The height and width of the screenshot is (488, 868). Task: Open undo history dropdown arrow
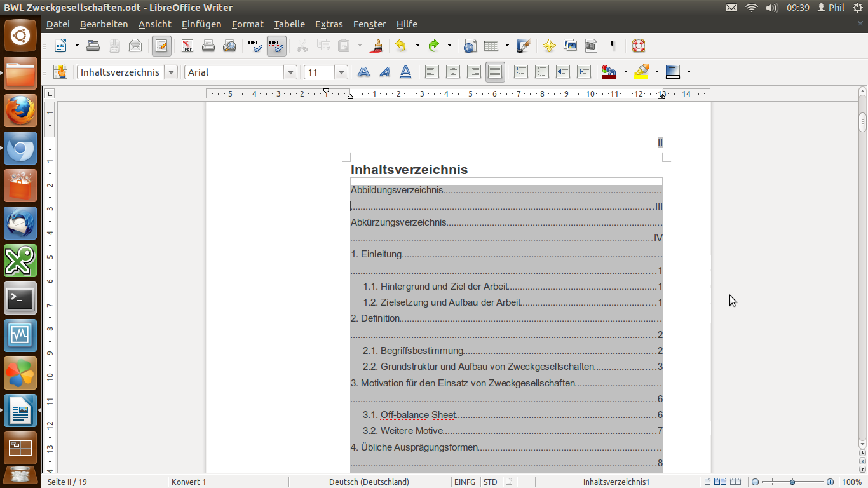pyautogui.click(x=417, y=46)
